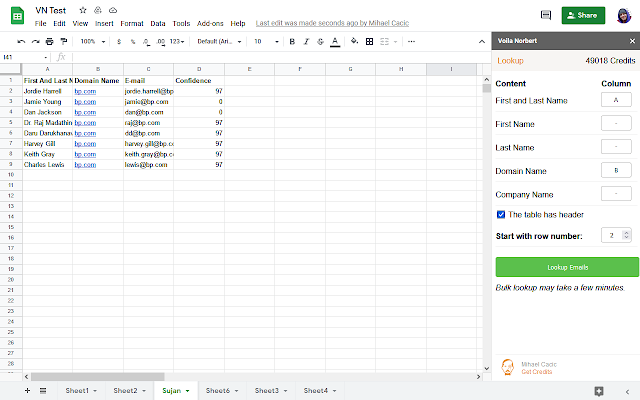The width and height of the screenshot is (640, 400).
Task: Open the Edit menu
Action: [x=59, y=24]
